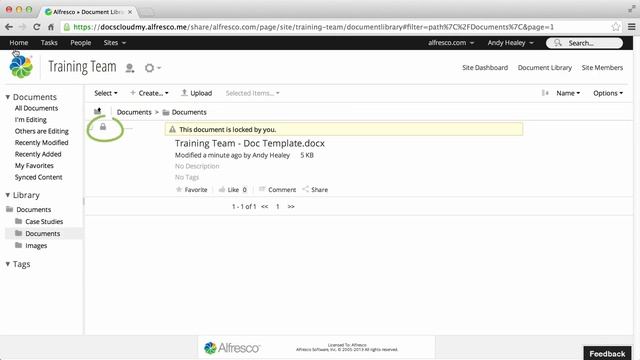This screenshot has height=360, width=640.
Task: Filter by Recently Modified
Action: (x=42, y=142)
